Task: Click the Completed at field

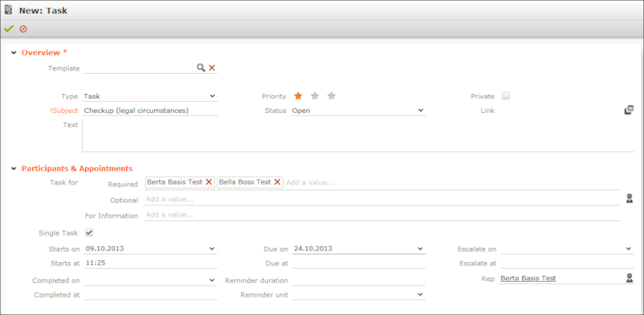Action: click(151, 295)
